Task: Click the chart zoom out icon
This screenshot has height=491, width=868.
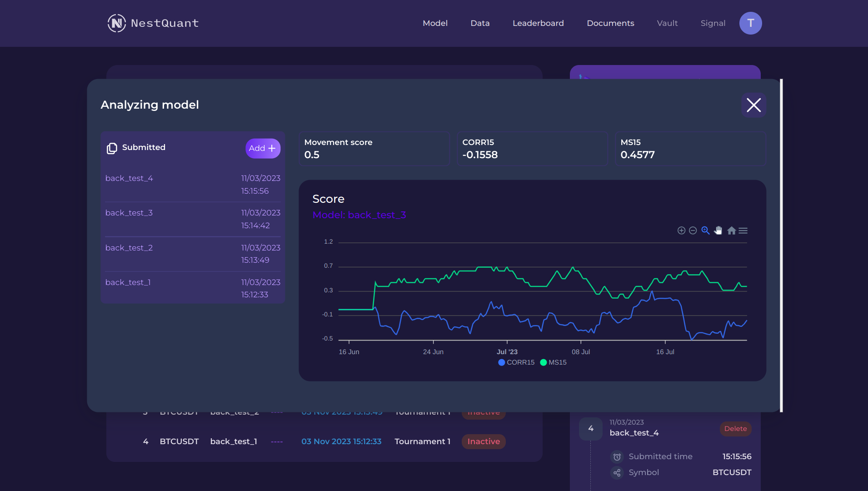Action: [x=693, y=230]
